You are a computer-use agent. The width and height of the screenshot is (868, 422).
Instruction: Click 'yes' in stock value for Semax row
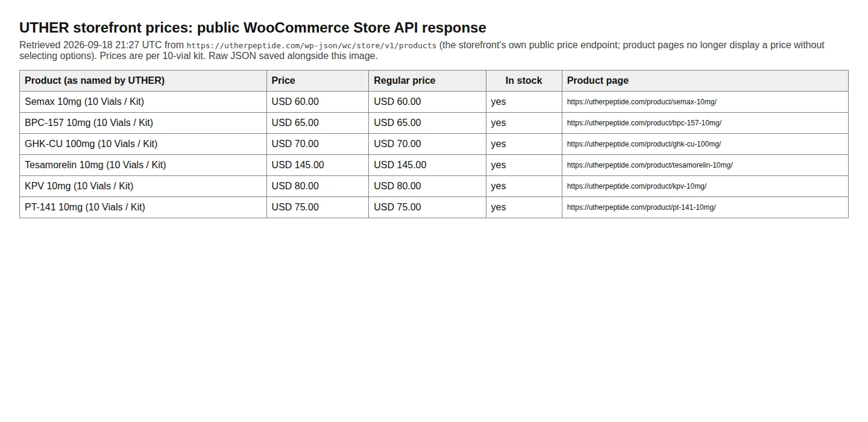pyautogui.click(x=498, y=102)
